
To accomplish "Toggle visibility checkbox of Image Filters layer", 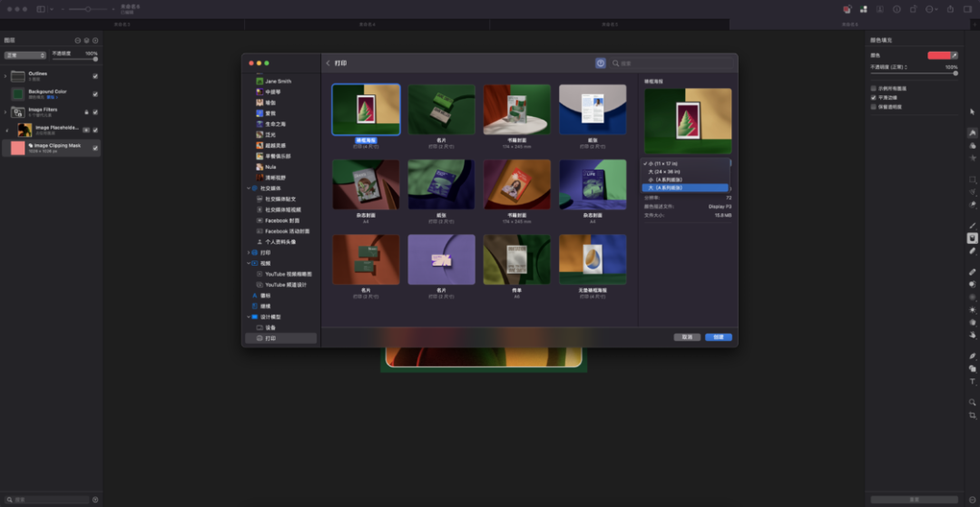I will pos(95,112).
